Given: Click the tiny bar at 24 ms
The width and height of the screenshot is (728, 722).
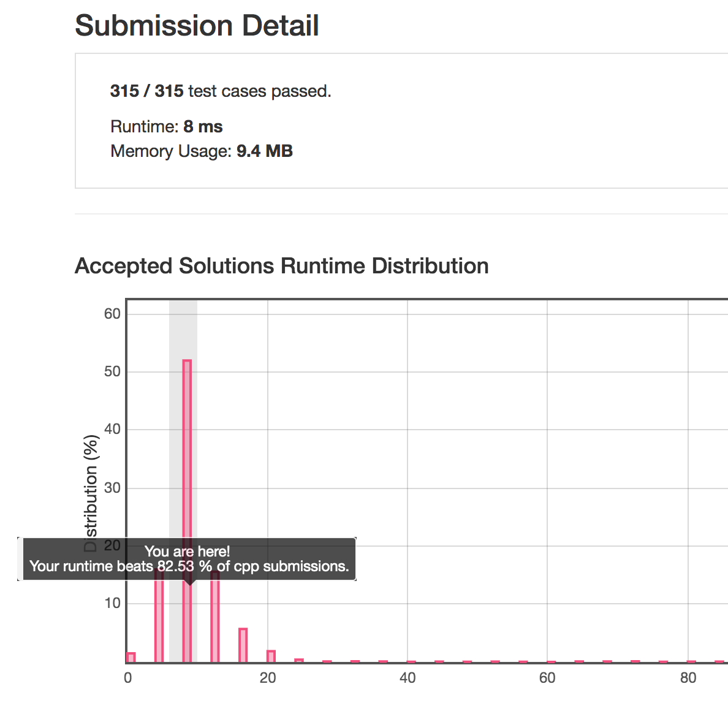Looking at the screenshot, I should coord(299,661).
